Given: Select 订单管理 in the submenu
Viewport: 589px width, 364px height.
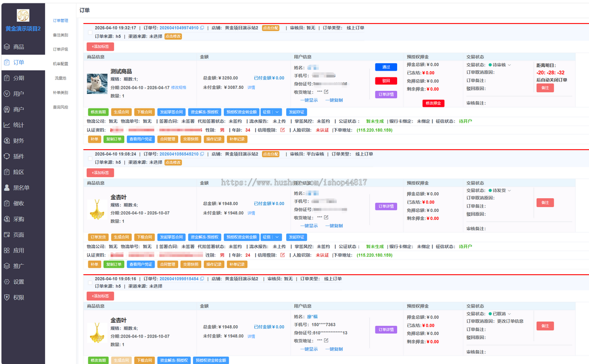Looking at the screenshot, I should click(60, 21).
